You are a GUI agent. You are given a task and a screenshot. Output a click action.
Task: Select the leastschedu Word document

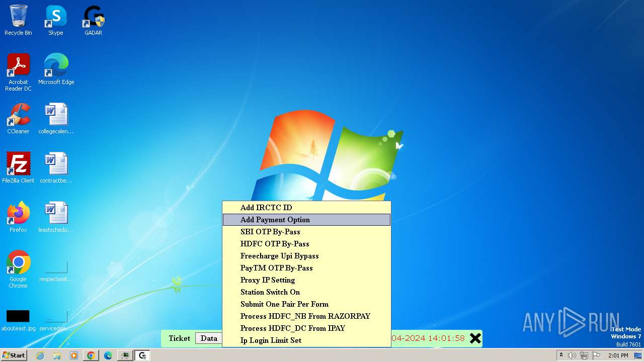56,217
